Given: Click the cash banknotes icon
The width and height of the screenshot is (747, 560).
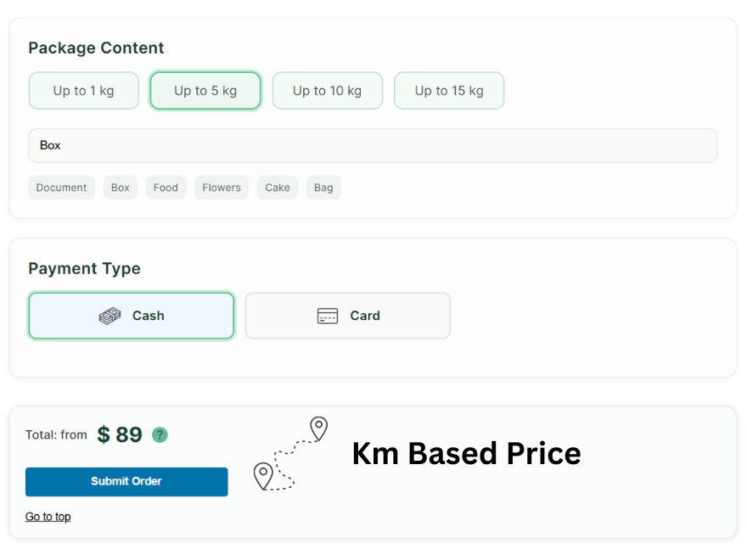Looking at the screenshot, I should pyautogui.click(x=110, y=316).
